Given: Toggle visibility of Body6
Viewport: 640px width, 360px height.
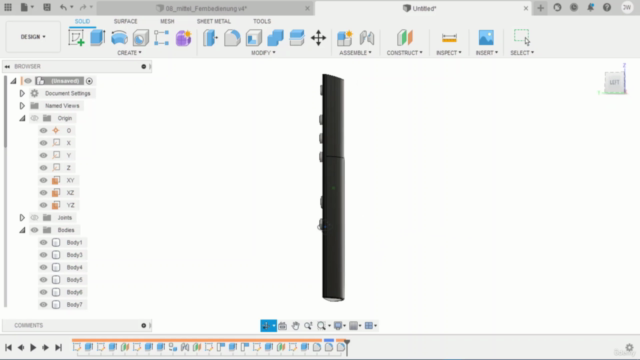Looking at the screenshot, I should (x=43, y=292).
